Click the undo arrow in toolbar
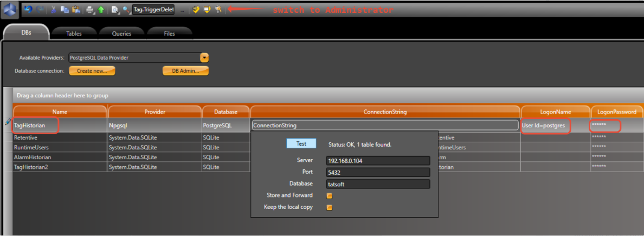Image resolution: width=644 pixels, height=236 pixels. [28, 9]
